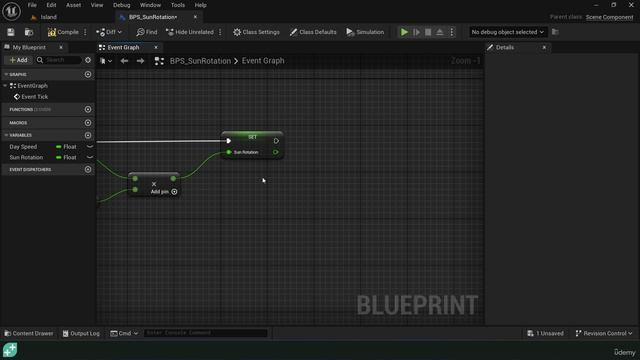Browse to asset in Content Browser
This screenshot has width=640, height=360.
pyautogui.click(x=29, y=32)
